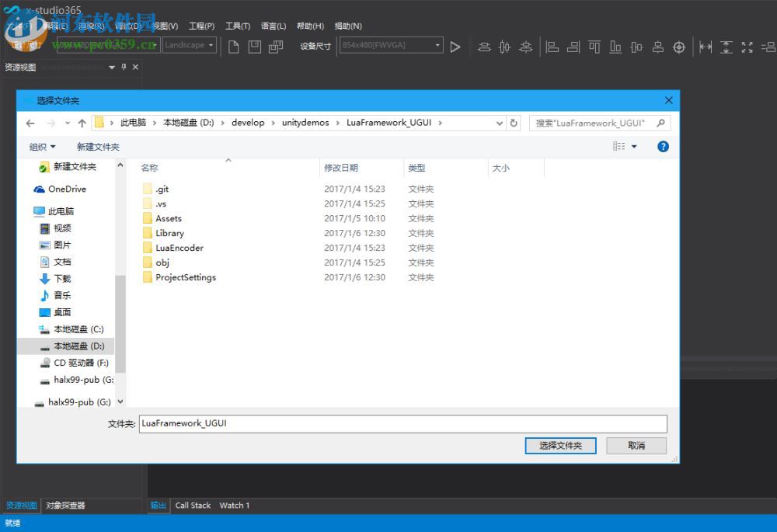Click the 取消 button
Image resolution: width=777 pixels, height=532 pixels.
click(x=636, y=445)
